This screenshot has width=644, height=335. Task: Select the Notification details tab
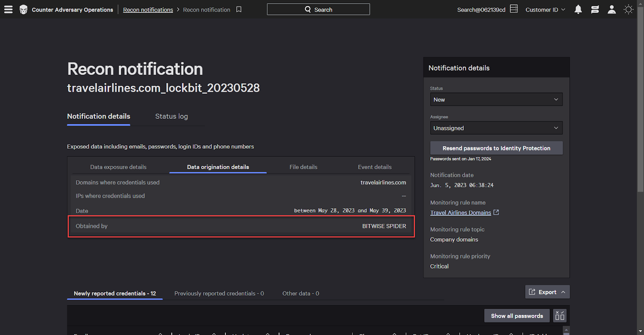coord(99,116)
